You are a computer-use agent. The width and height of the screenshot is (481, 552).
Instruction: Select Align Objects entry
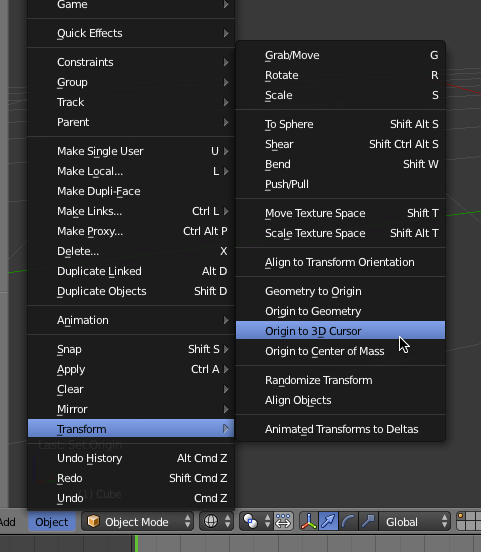click(x=341, y=400)
